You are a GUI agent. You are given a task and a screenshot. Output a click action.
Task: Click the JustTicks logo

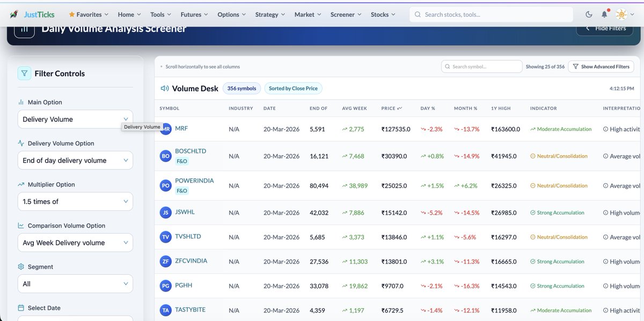(32, 14)
